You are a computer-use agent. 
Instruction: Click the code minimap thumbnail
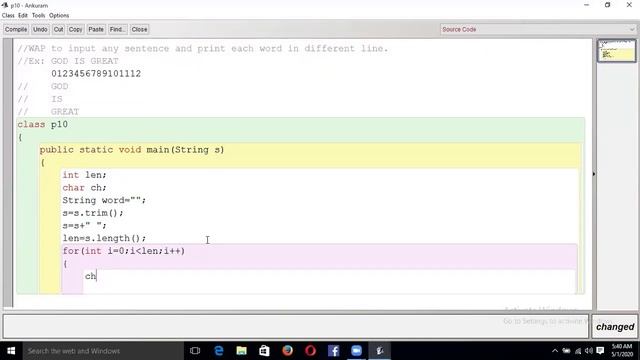pyautogui.click(x=616, y=51)
